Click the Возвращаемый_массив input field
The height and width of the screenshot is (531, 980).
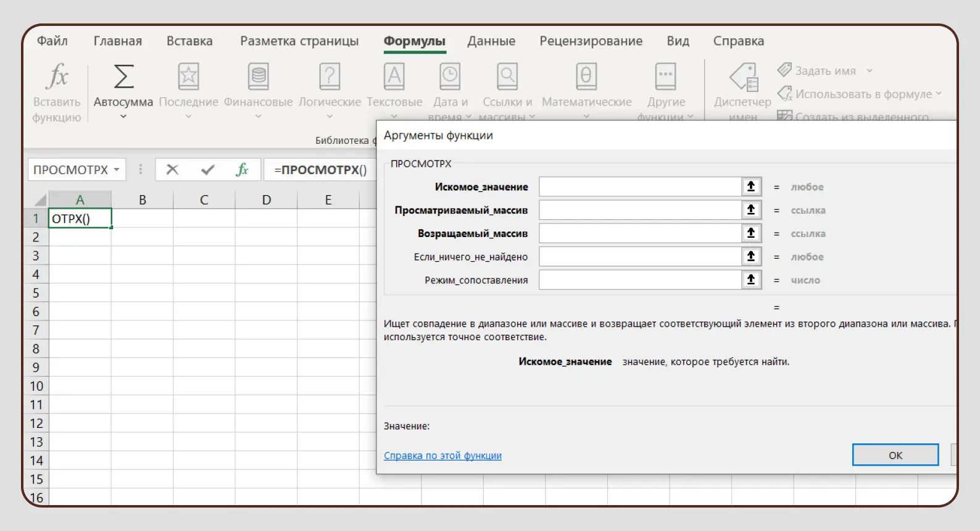641,233
